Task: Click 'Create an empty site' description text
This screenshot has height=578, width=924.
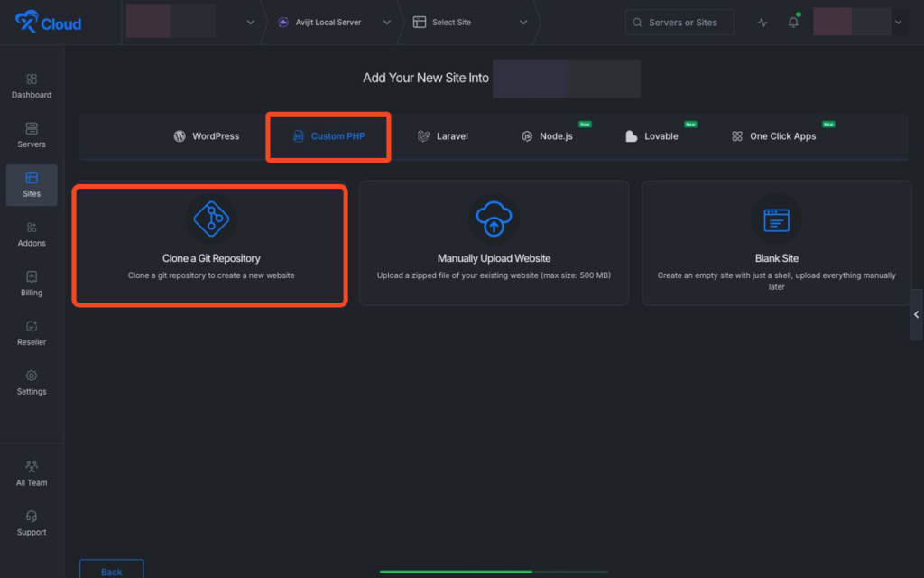Action: [777, 281]
